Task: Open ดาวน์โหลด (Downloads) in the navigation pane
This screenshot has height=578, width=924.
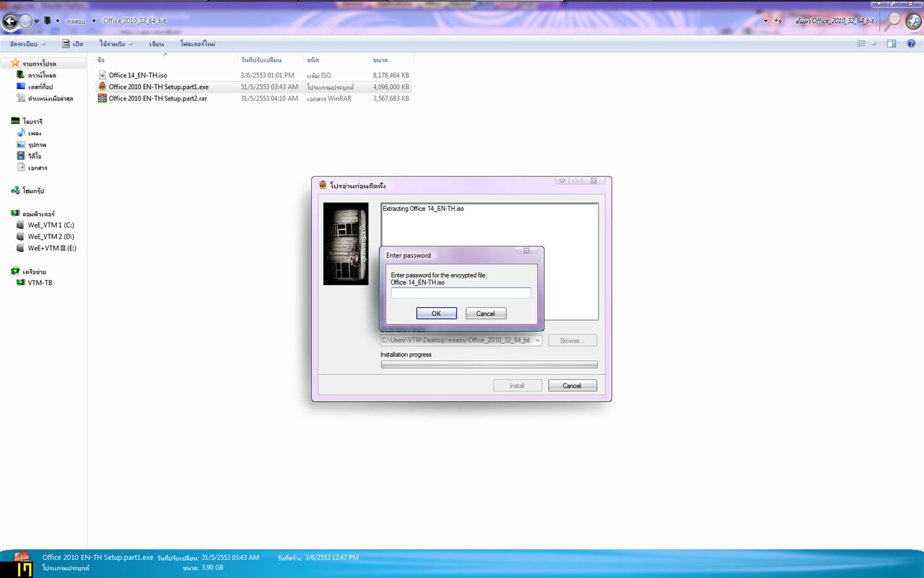Action: [42, 75]
